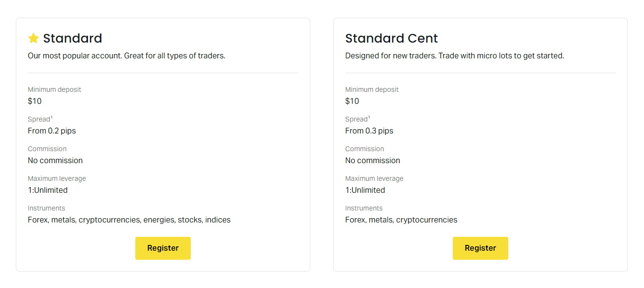The height and width of the screenshot is (288, 644).
Task: Click the From 0.2 pips spread value
Action: click(52, 131)
